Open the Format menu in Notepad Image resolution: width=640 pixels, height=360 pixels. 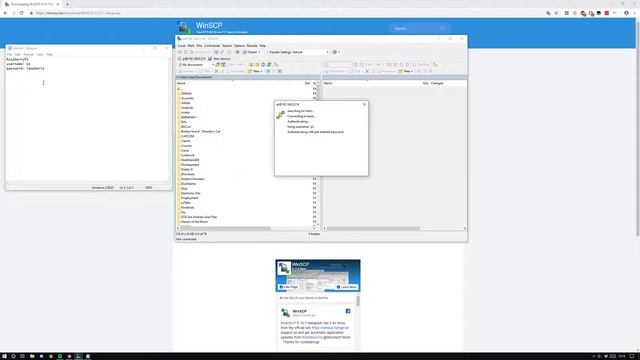pos(28,54)
